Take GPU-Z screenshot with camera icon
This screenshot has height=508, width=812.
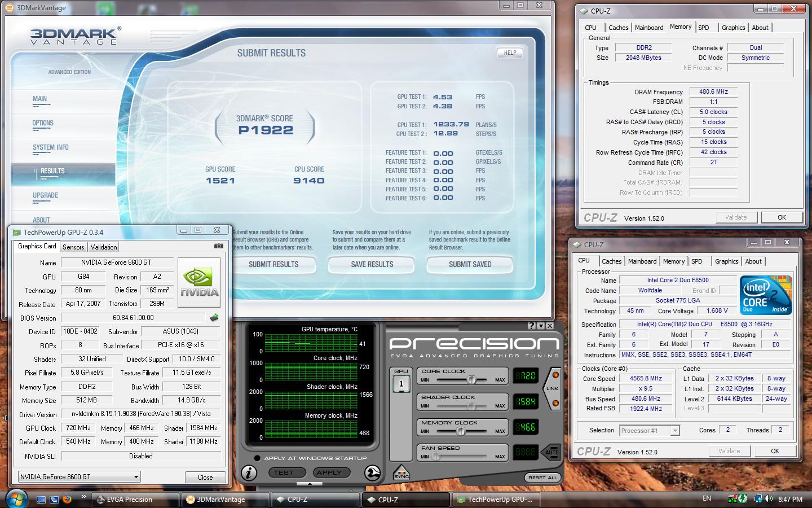click(x=218, y=246)
